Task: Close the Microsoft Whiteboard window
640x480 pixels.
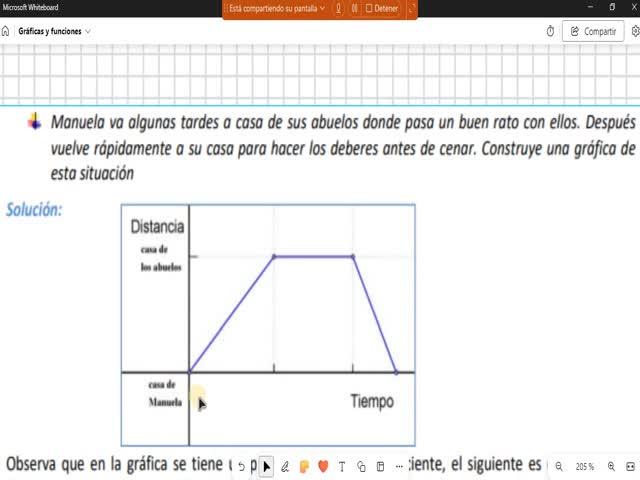Action: tap(634, 7)
